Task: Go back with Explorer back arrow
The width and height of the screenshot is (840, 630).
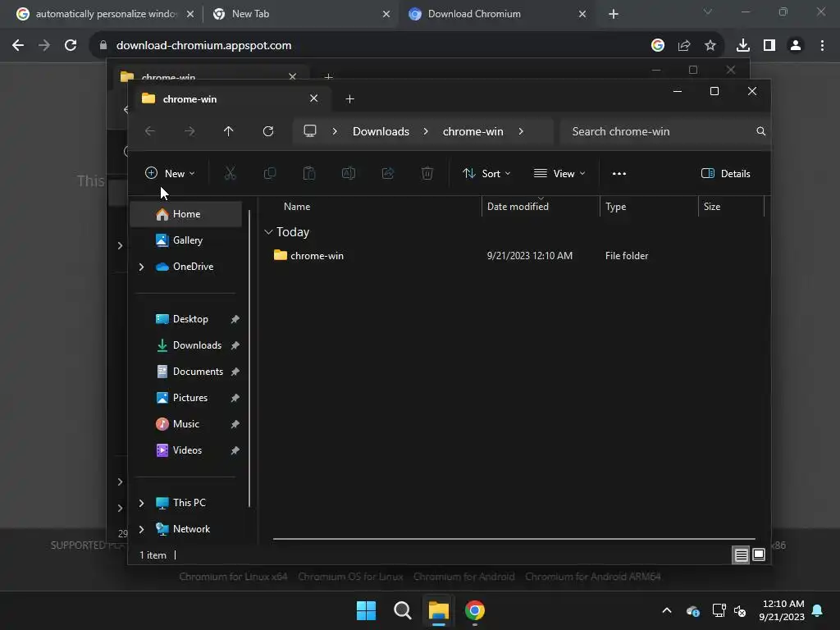Action: pos(150,131)
